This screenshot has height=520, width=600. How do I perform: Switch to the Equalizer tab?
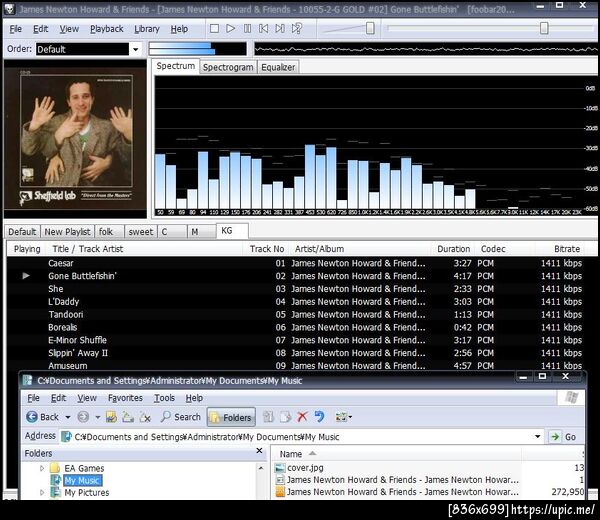tap(278, 67)
